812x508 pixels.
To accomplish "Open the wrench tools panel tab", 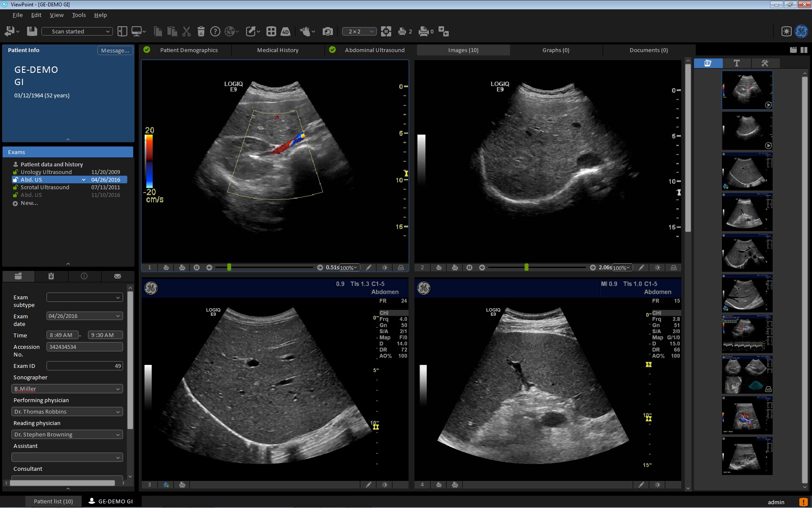I will (x=765, y=63).
